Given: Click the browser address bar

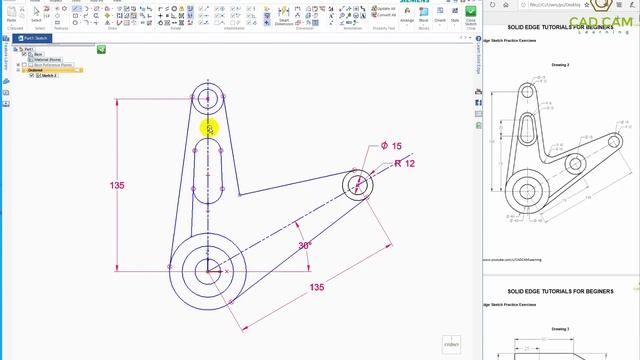Looking at the screenshot, I should pyautogui.click(x=550, y=5).
